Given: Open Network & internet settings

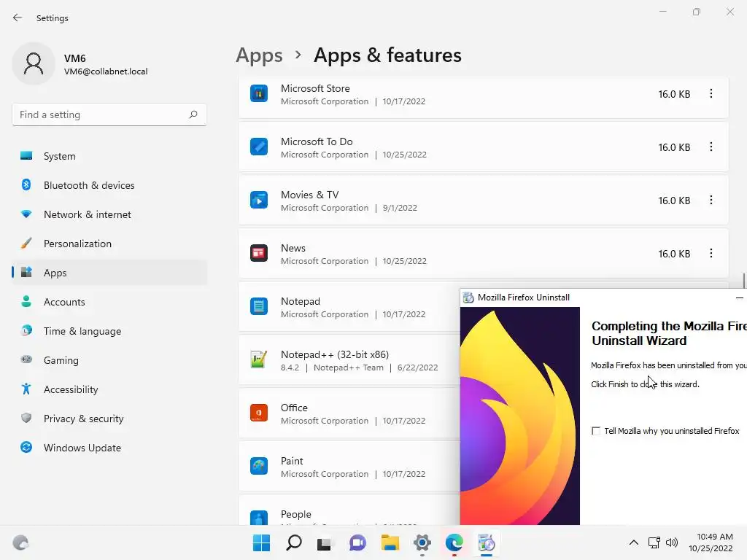Looking at the screenshot, I should pos(109,214).
